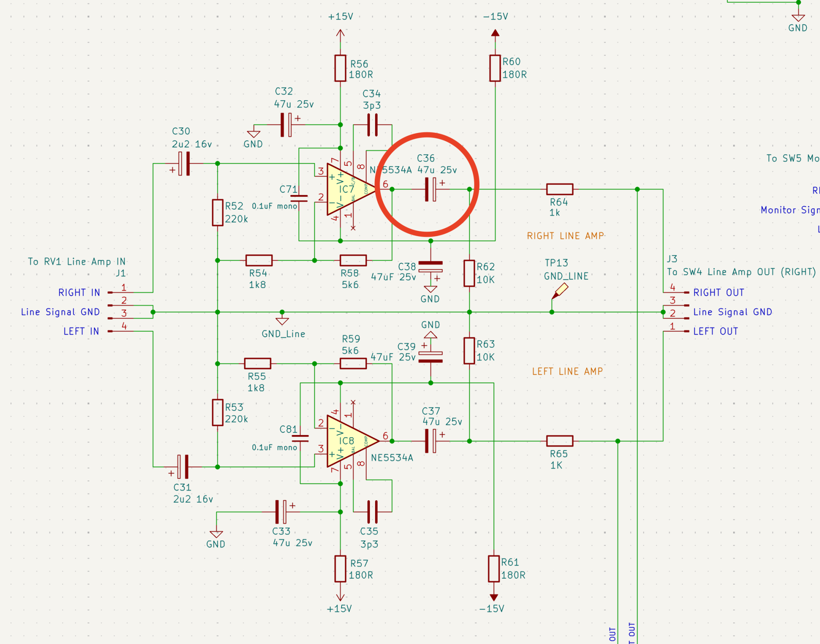Select capacitor C71 0.1uF symbol
The image size is (820, 644).
(299, 198)
